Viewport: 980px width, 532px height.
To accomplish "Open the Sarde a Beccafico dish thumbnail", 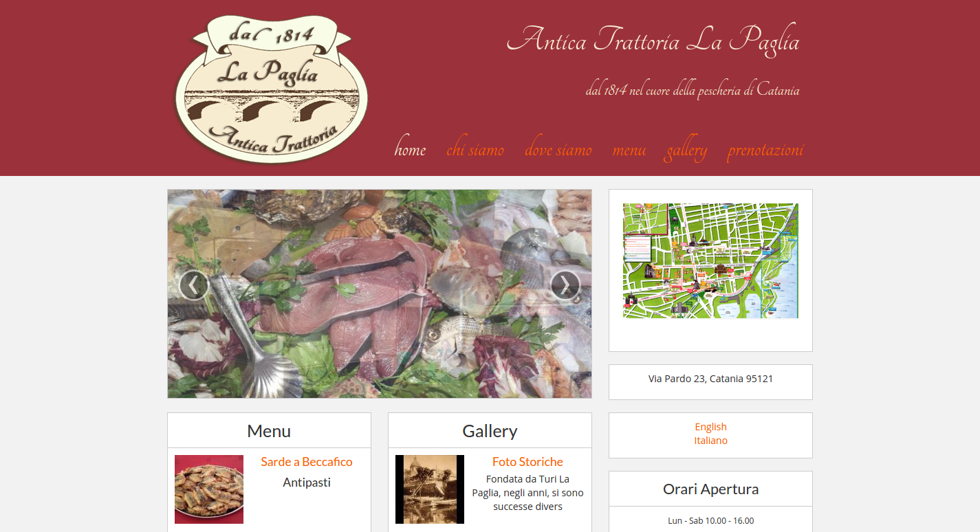I will tap(209, 489).
